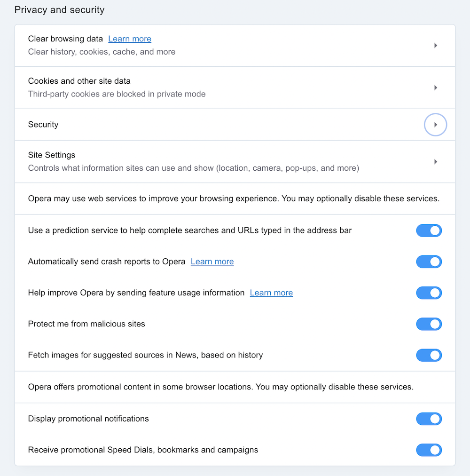Turn off promotional notifications
The image size is (470, 476).
(429, 419)
